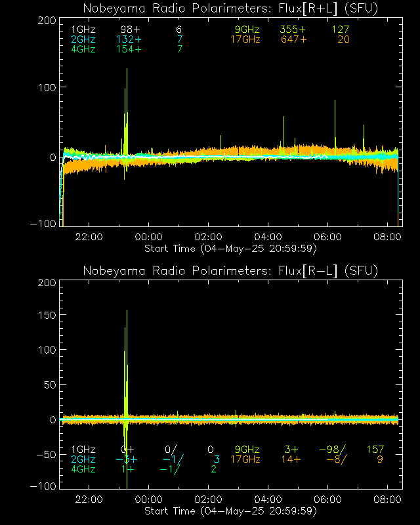
Task: Click the 157 value in 9GHz row
Action: pyautogui.click(x=375, y=450)
